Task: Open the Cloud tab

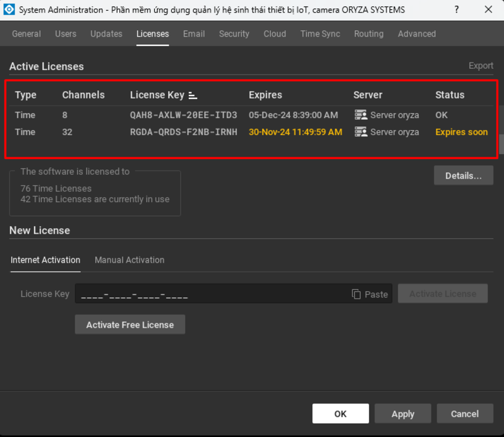Action: (275, 33)
